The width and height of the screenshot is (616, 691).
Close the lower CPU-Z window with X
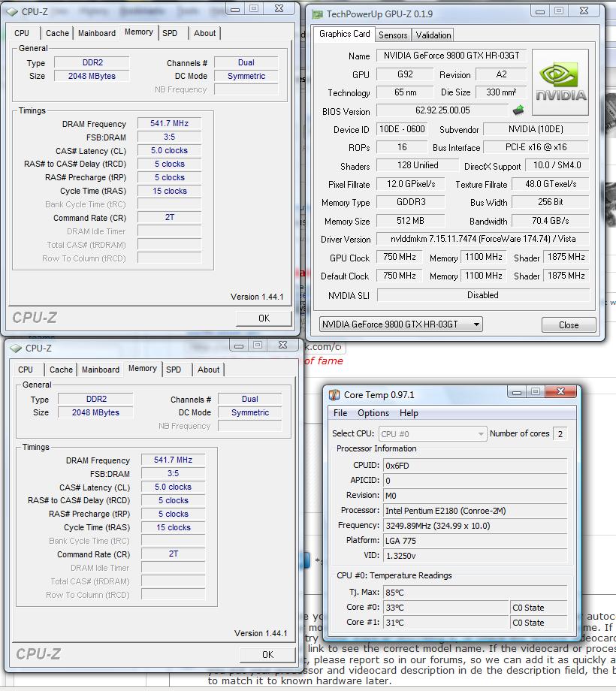coord(283,345)
